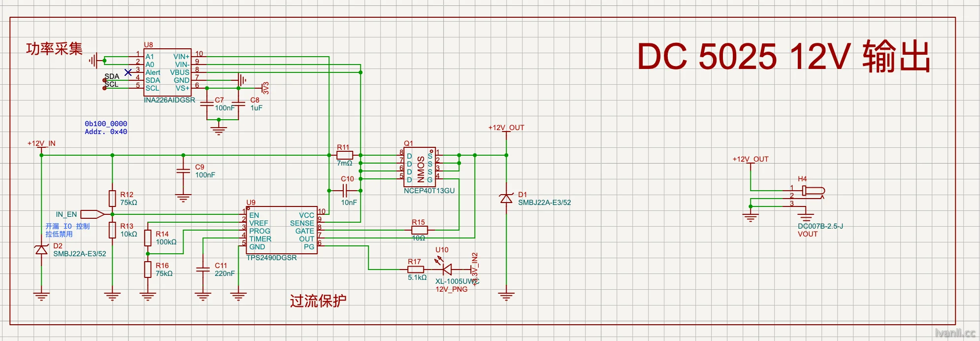
Task: Select the C8 1uF capacitor symbol
Action: [238, 104]
